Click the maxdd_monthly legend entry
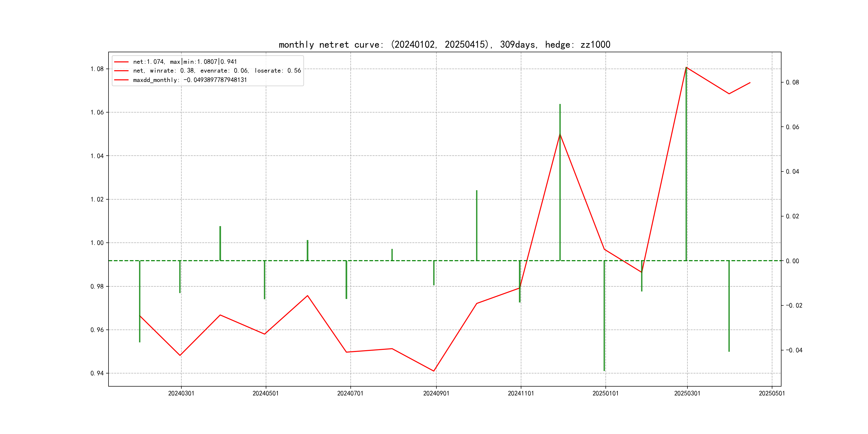This screenshot has height=434, width=868. point(190,80)
